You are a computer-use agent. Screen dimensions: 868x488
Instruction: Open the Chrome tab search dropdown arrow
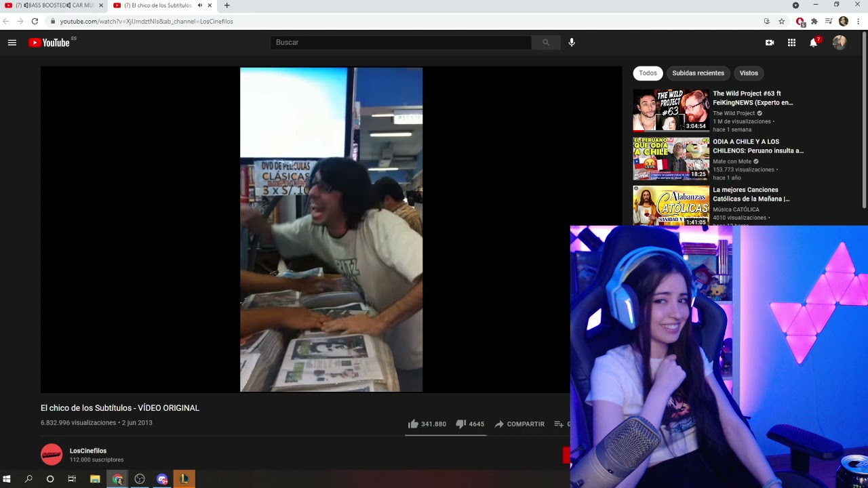click(x=795, y=5)
